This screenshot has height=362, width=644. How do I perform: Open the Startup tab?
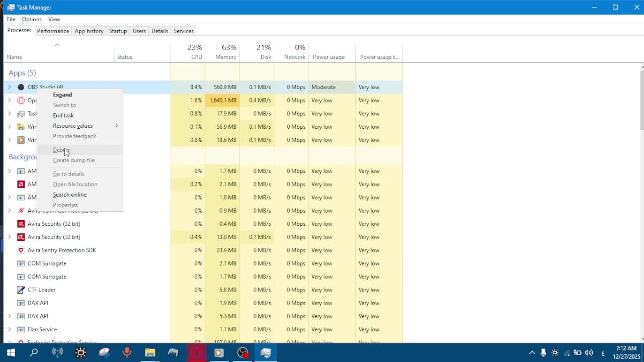point(118,31)
